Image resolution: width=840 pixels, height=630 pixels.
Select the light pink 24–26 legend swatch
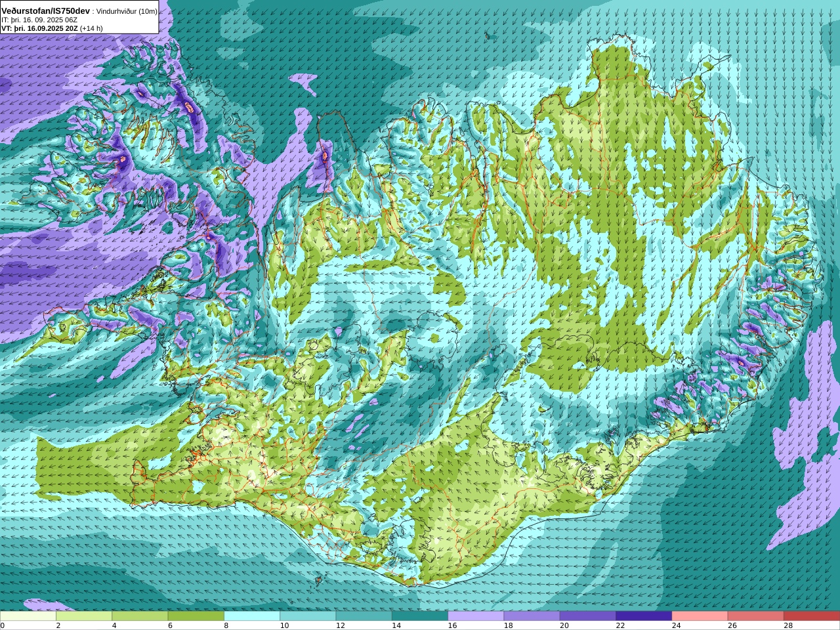click(700, 616)
